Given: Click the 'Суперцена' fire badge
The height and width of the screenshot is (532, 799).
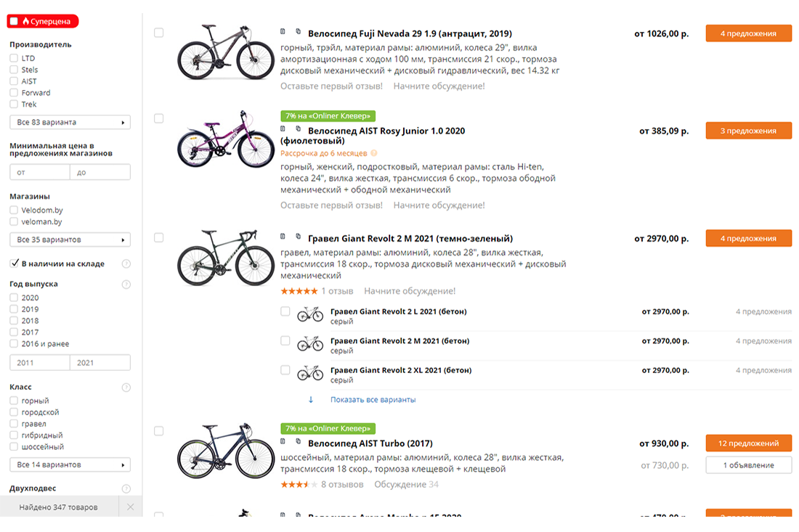Looking at the screenshot, I should pos(42,22).
